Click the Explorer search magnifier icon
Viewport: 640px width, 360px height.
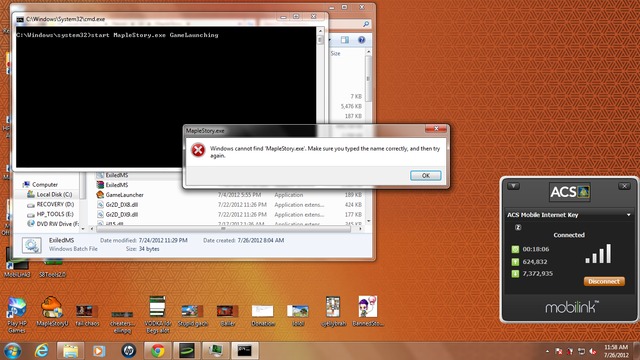pyautogui.click(x=366, y=24)
